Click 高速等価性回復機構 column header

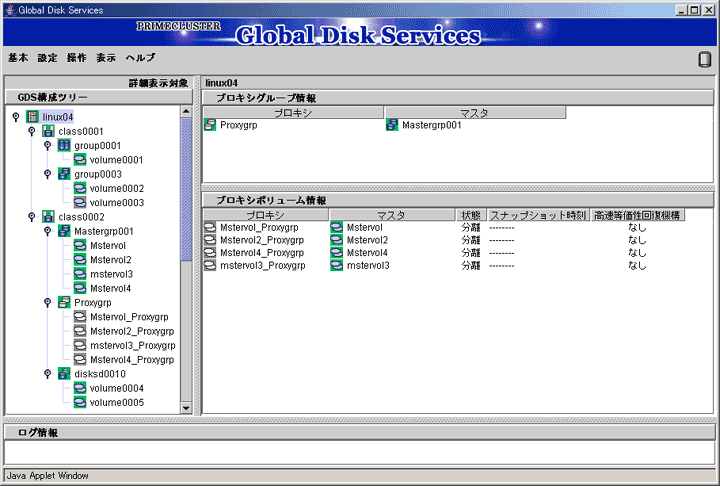[x=637, y=215]
